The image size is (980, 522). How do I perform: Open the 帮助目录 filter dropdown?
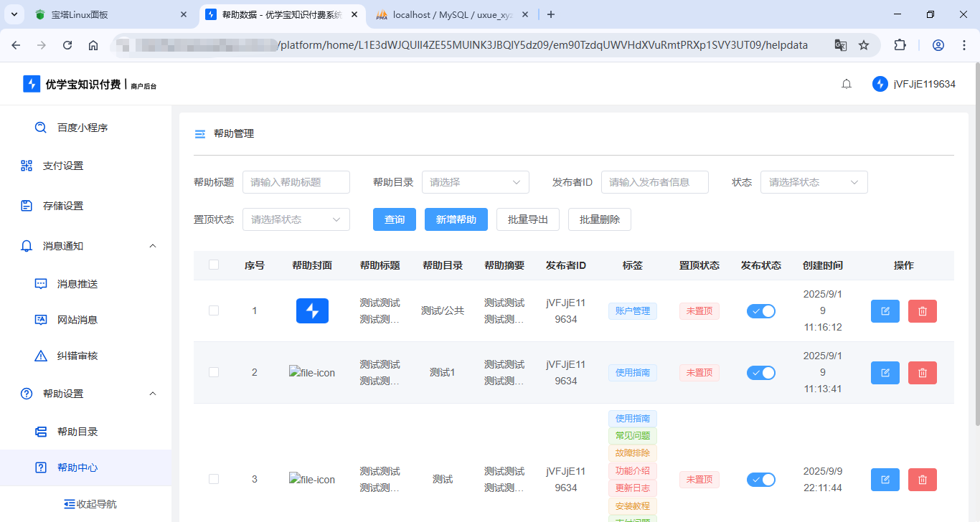point(475,182)
